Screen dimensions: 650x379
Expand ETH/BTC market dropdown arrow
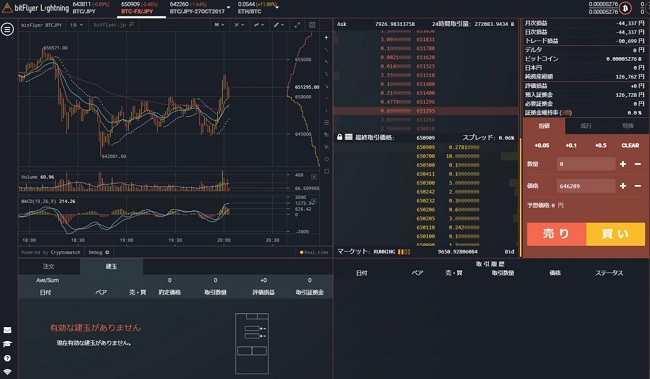[x=277, y=7]
